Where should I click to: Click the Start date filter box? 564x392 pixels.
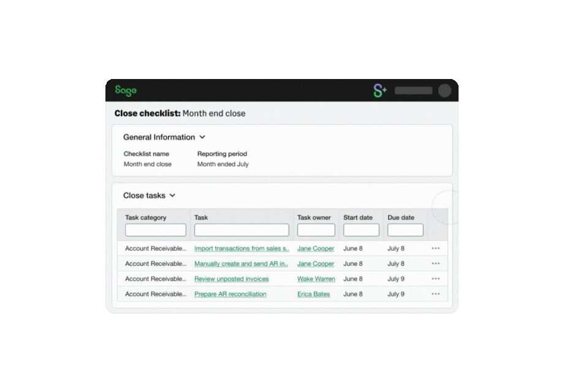[361, 230]
